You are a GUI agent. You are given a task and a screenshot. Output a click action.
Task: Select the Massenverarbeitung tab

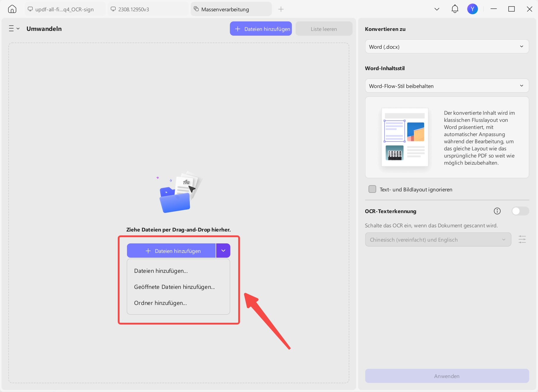coord(231,9)
